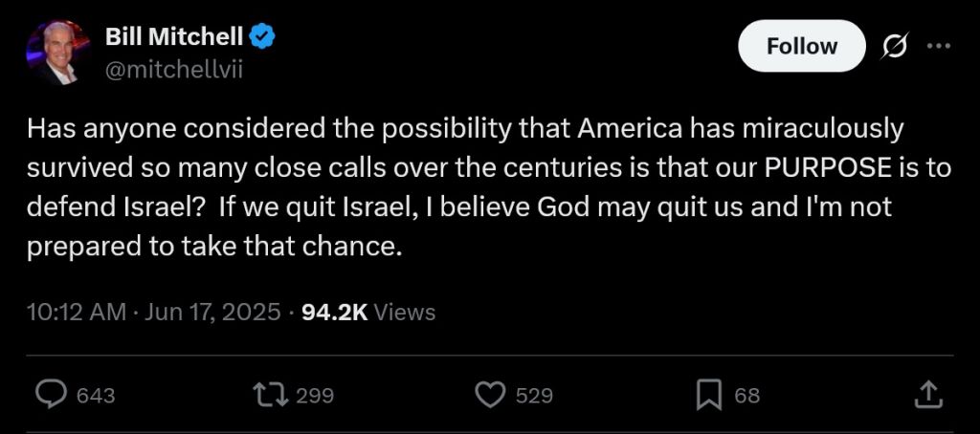The width and height of the screenshot is (980, 434).
Task: Click the share upload icon
Action: click(x=926, y=394)
